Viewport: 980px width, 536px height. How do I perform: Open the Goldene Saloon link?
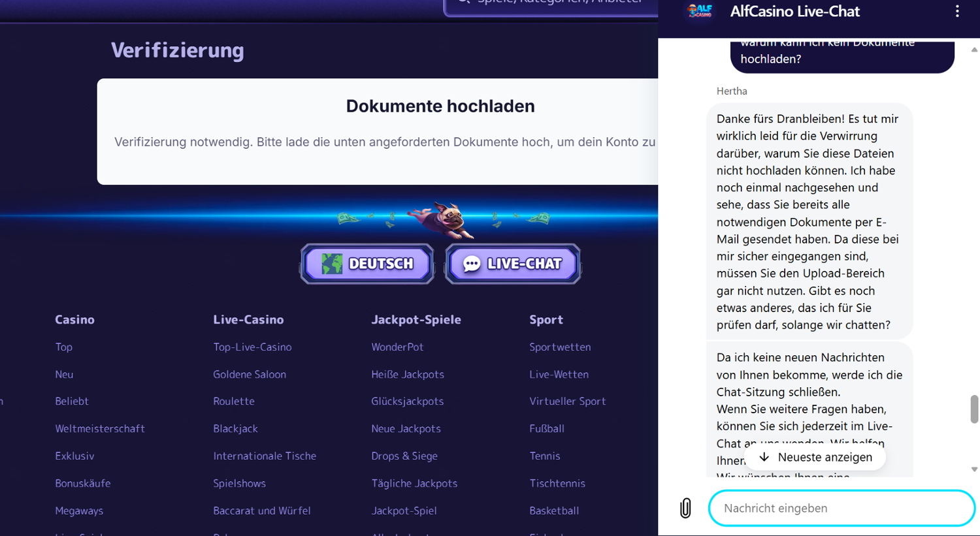[x=250, y=374]
